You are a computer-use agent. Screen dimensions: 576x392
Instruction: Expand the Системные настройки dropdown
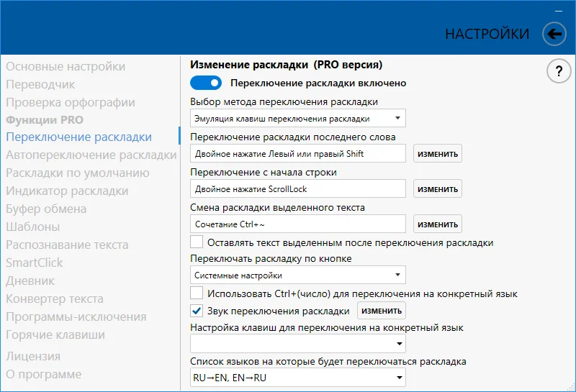(x=298, y=275)
